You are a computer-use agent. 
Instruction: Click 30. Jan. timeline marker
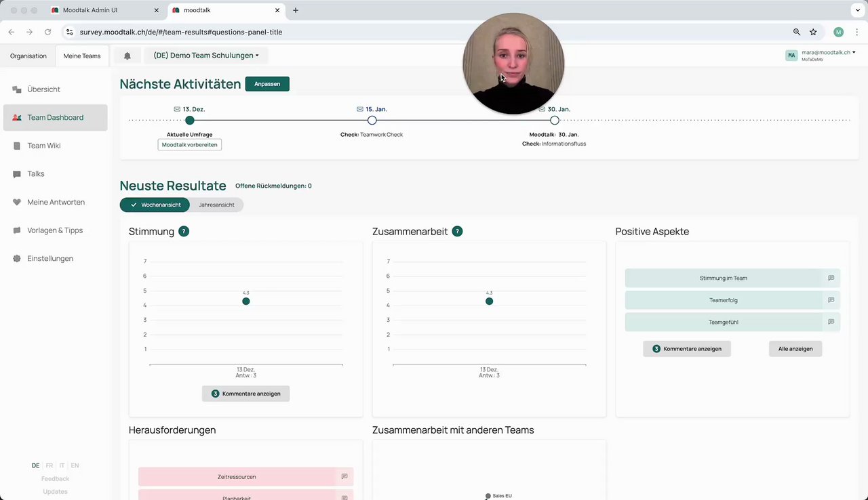[555, 121]
